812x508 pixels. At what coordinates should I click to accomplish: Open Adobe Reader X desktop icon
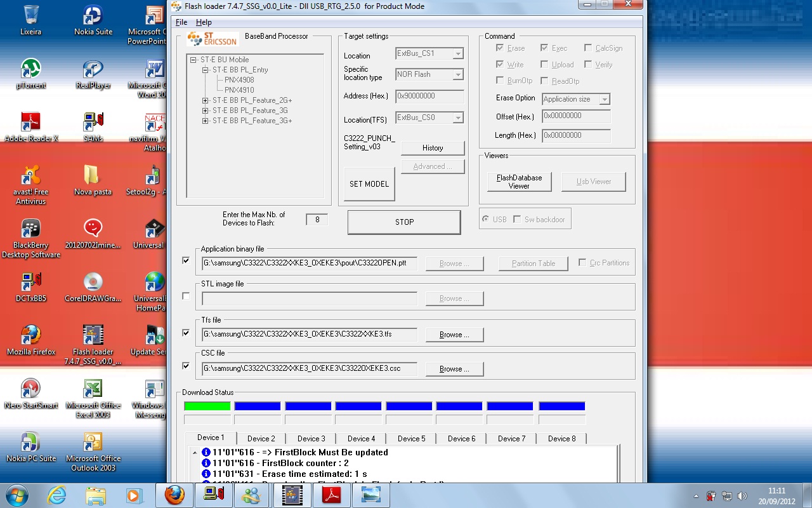[x=30, y=127]
